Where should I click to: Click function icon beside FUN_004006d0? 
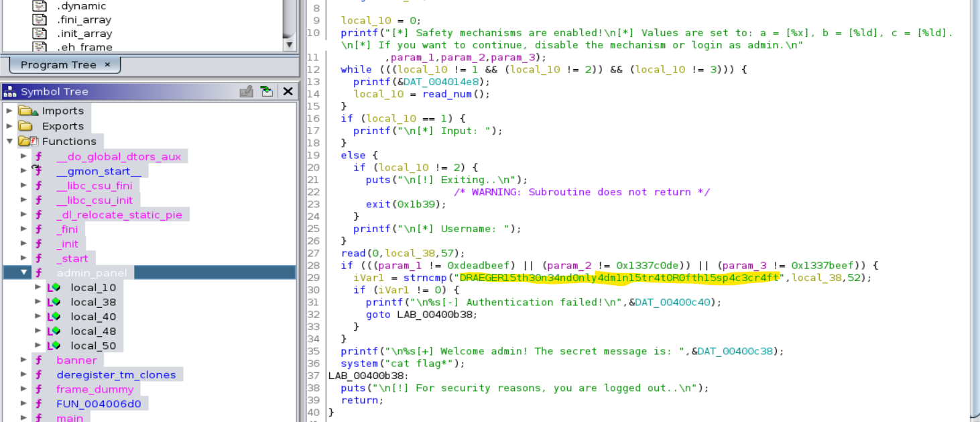pos(40,404)
